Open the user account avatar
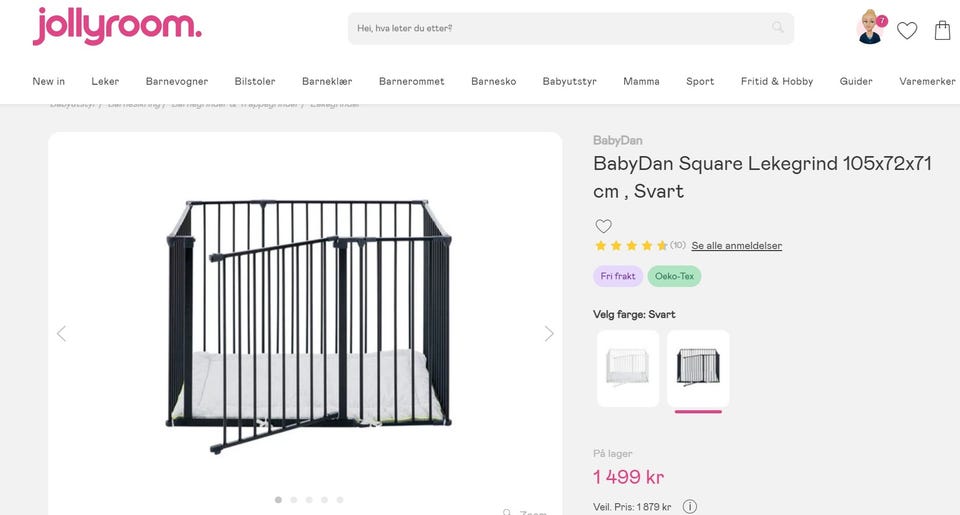Viewport: 960px width, 515px height. click(870, 28)
